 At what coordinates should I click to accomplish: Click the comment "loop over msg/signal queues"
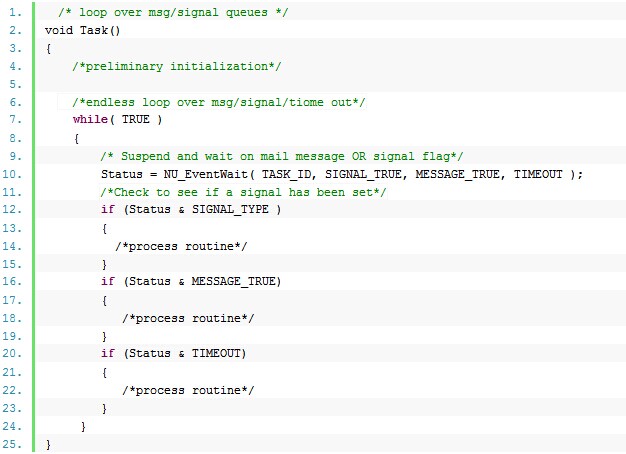[173, 12]
